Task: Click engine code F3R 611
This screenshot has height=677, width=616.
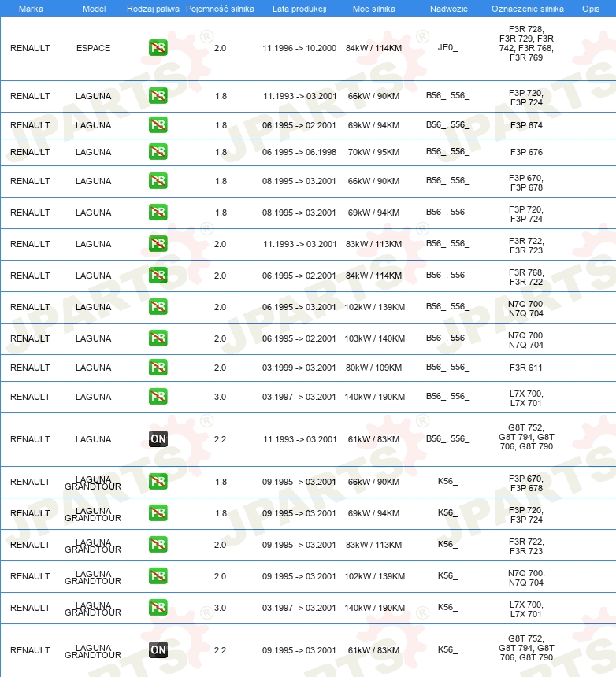Action: [x=525, y=368]
